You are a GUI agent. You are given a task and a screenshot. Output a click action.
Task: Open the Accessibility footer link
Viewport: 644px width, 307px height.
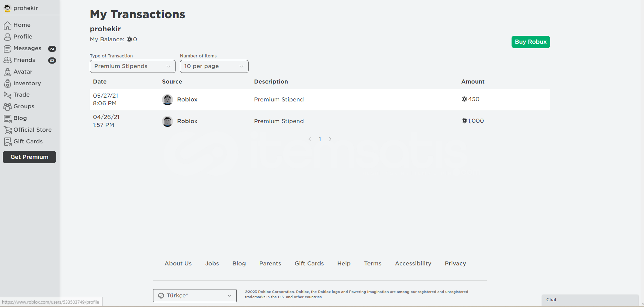pyautogui.click(x=413, y=264)
